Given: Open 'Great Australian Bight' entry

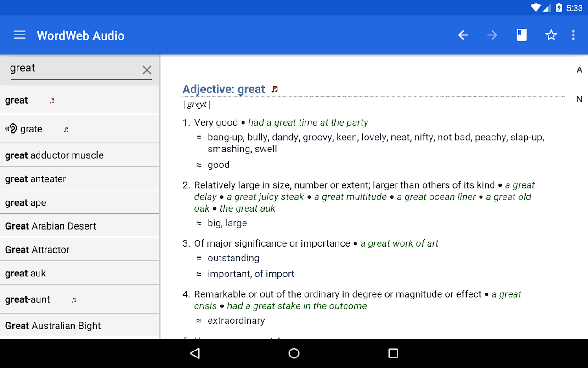Looking at the screenshot, I should click(80, 326).
